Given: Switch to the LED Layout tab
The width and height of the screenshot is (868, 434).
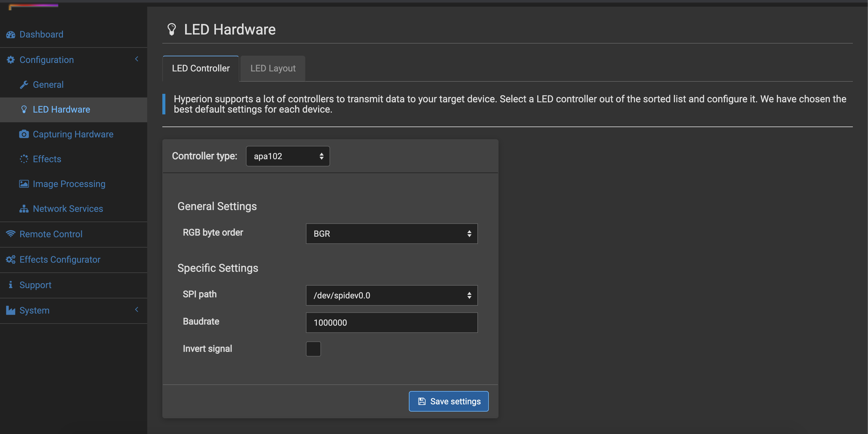Looking at the screenshot, I should (x=273, y=69).
